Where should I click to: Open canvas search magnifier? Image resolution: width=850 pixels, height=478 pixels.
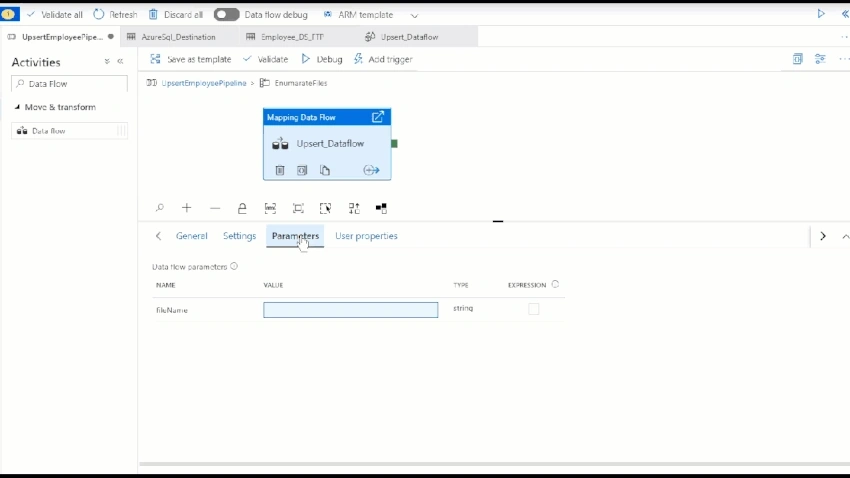[x=159, y=208]
